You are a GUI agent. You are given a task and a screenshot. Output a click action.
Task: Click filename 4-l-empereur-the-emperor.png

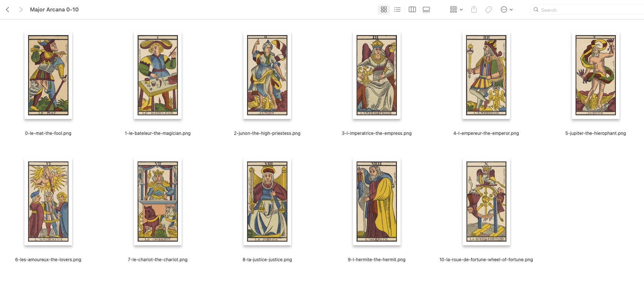pyautogui.click(x=486, y=133)
